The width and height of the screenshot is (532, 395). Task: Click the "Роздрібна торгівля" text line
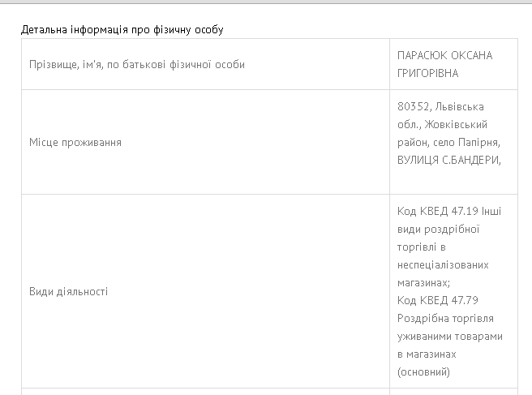point(445,319)
